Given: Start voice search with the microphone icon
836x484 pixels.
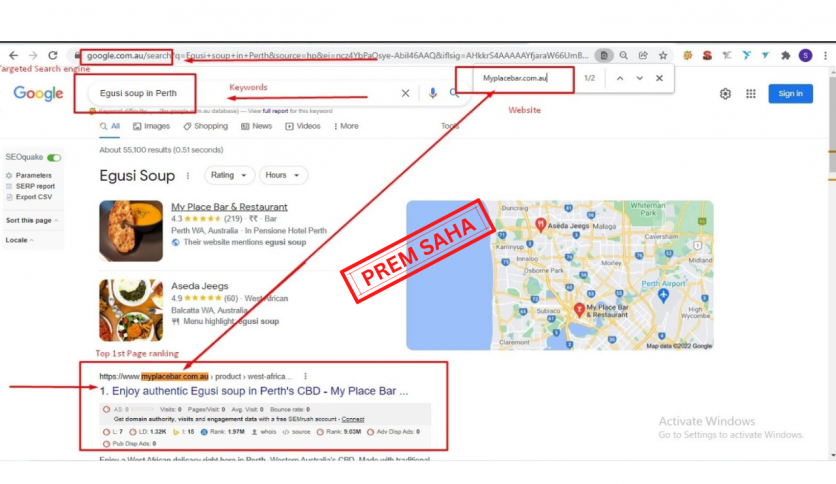Looking at the screenshot, I should point(432,93).
